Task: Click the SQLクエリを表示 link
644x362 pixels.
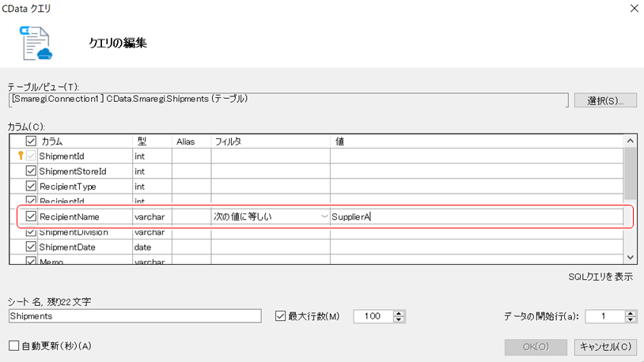Action: (600, 277)
